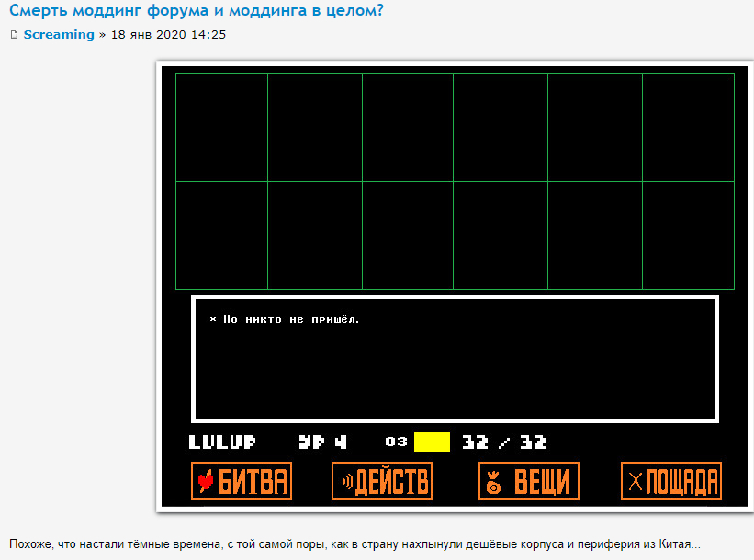Open the embedded Undertale battle image
Image resolution: width=754 pixels, height=560 pixels.
(x=455, y=286)
